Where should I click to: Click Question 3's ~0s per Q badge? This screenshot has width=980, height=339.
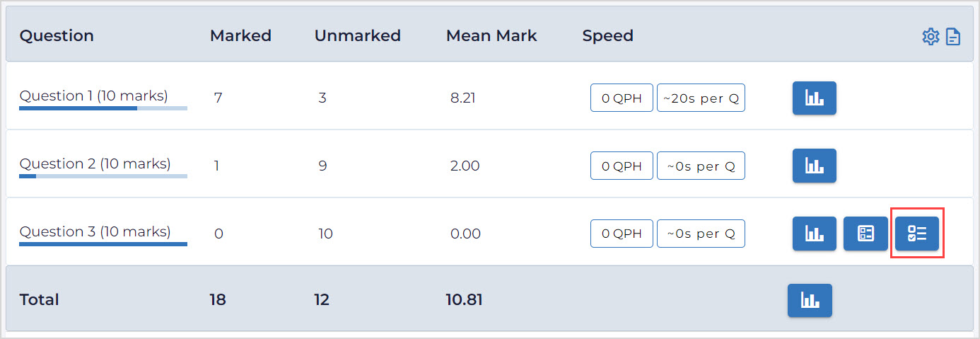point(701,234)
